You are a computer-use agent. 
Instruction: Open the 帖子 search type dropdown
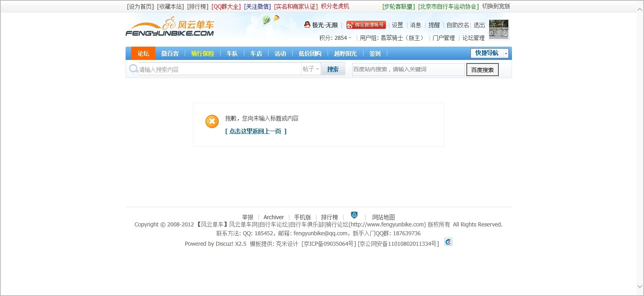[x=311, y=69]
